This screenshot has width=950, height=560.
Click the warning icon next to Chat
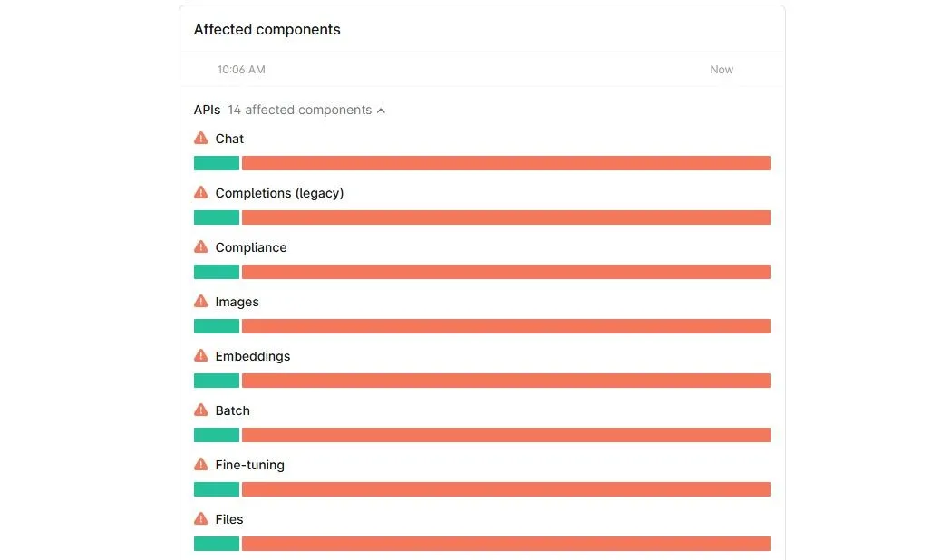click(201, 138)
